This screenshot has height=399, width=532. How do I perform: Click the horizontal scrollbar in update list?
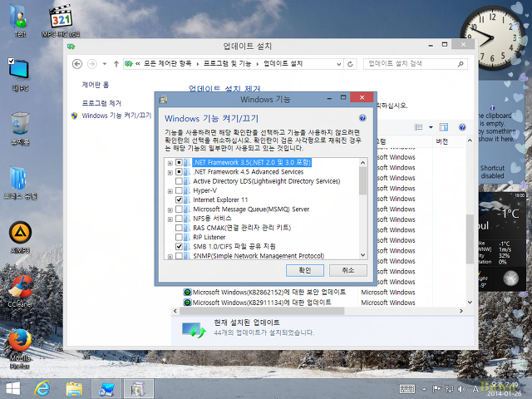[261, 311]
